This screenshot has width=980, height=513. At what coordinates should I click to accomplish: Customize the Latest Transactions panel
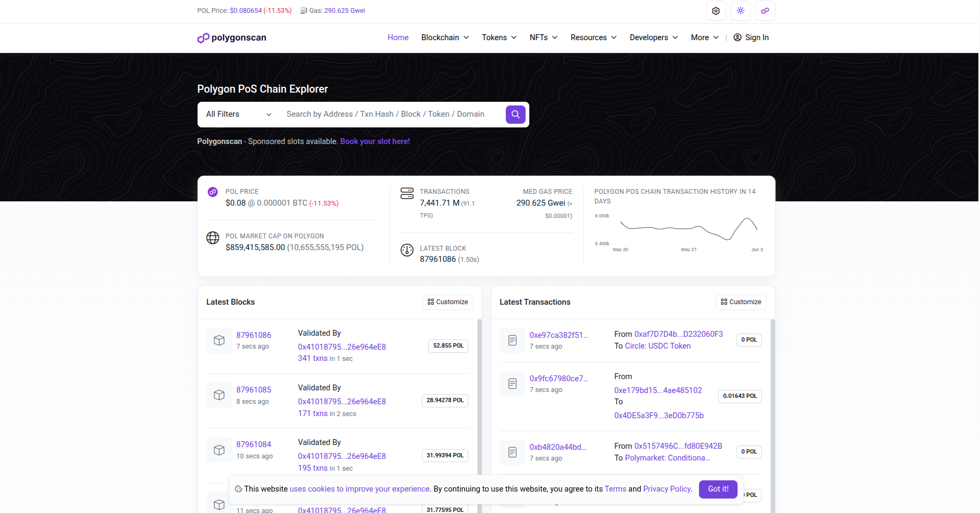(741, 302)
